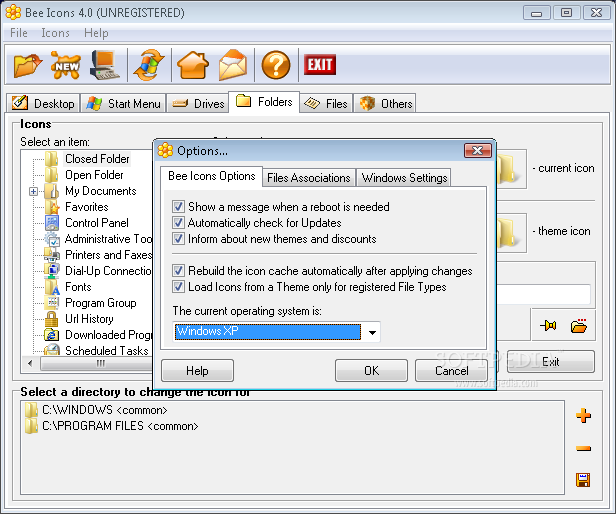Click the Cancel button in Options

coord(451,371)
